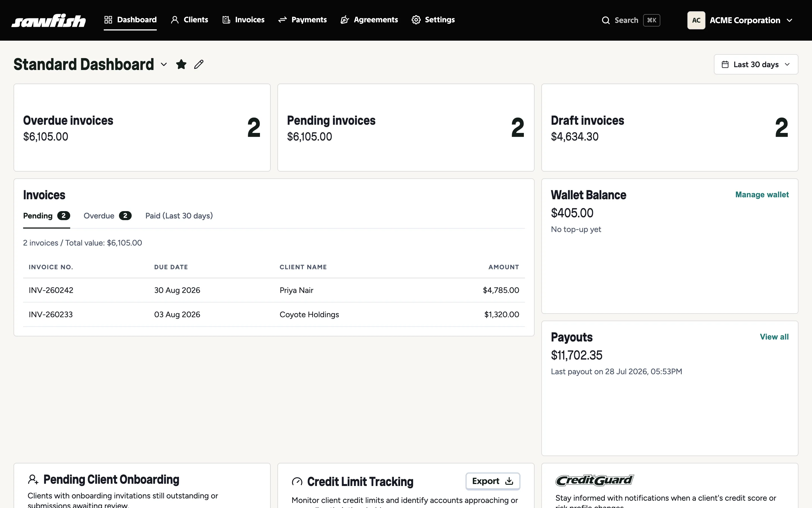The height and width of the screenshot is (508, 812).
Task: Open the Clients menu
Action: pyautogui.click(x=189, y=20)
